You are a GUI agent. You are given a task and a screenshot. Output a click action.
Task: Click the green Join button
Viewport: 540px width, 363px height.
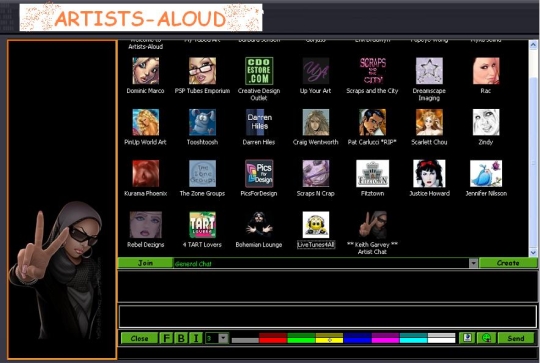146,263
